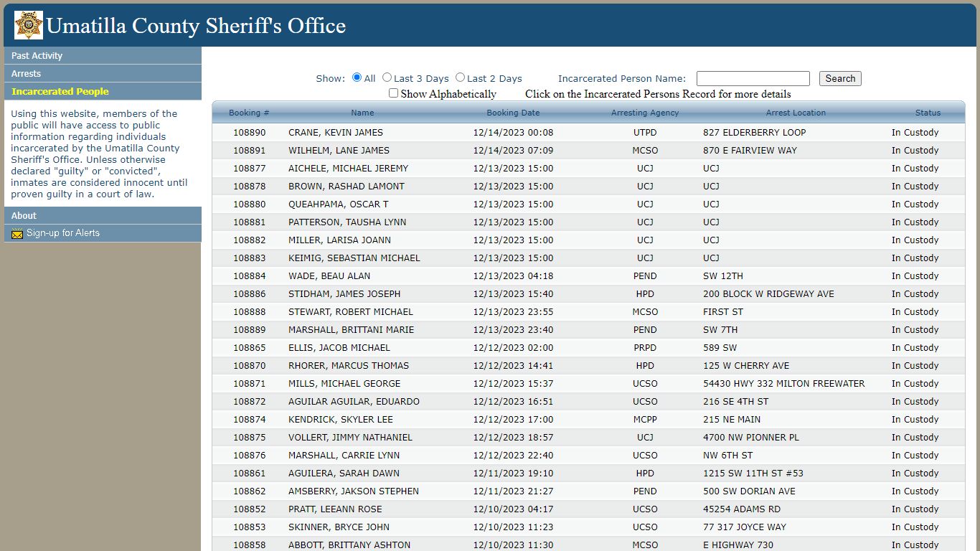Open the record for CRANE, KEVIN JAMES
The height and width of the screenshot is (551, 980).
tap(588, 133)
